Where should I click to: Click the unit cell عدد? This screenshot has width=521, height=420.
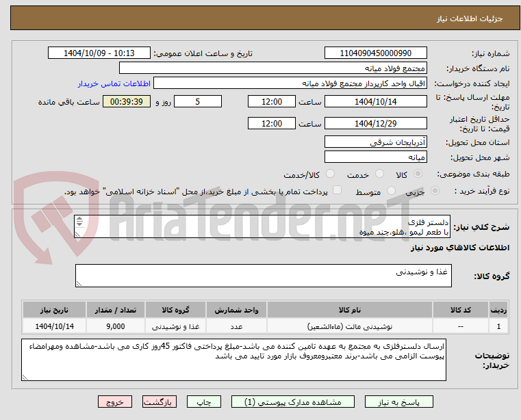(236, 327)
